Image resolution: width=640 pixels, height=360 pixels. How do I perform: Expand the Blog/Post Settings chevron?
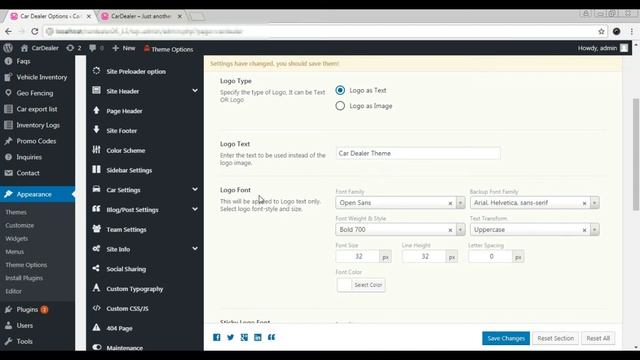click(195, 209)
